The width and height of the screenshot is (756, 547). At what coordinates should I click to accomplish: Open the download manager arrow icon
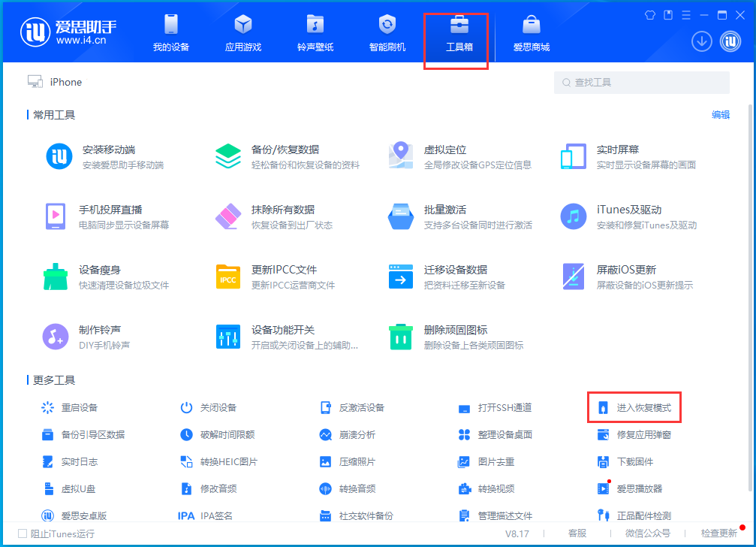click(701, 41)
